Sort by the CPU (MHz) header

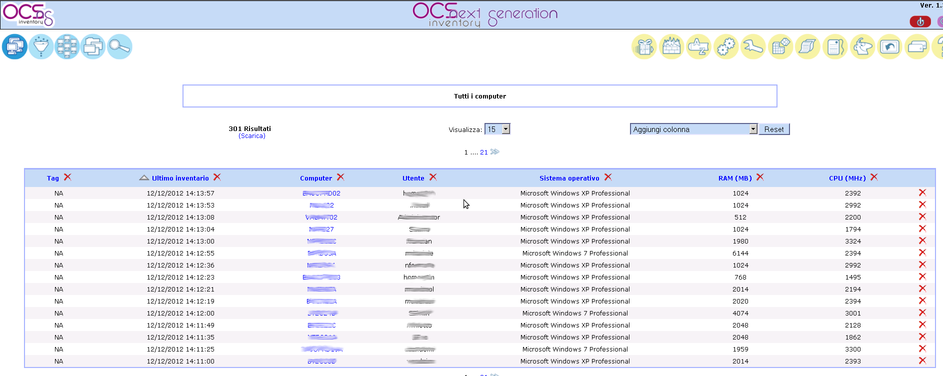[847, 178]
